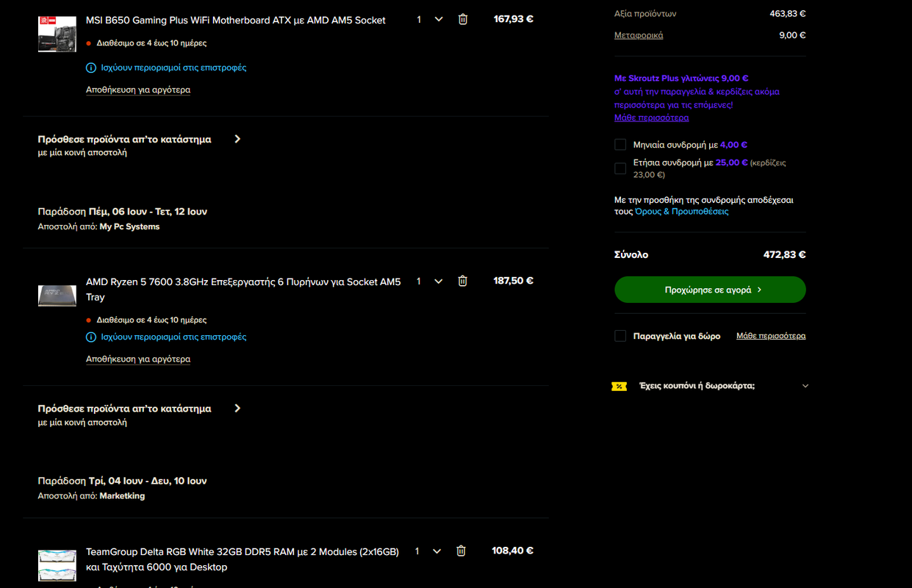Open MSI B650 motherboard product thumbnail
Image resolution: width=912 pixels, height=588 pixels.
coord(57,34)
